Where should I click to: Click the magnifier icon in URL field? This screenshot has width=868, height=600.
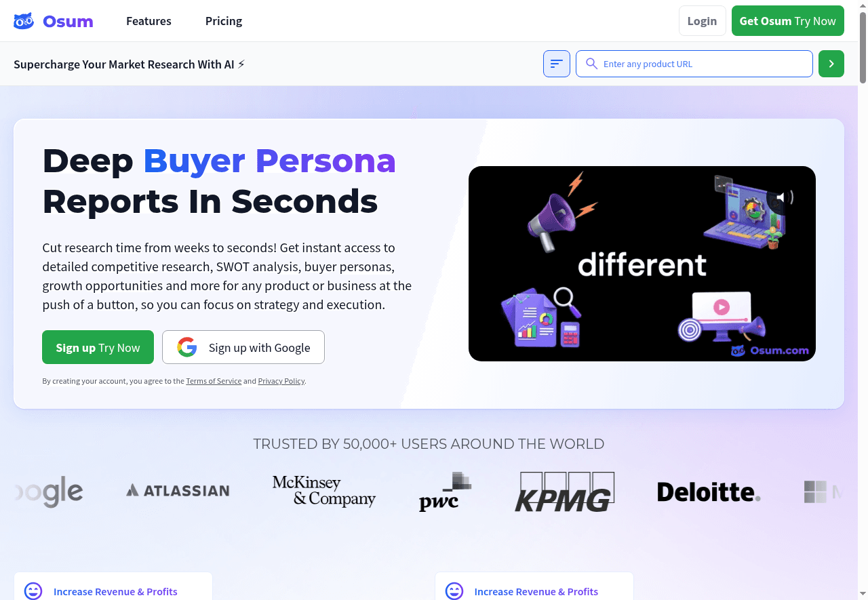pos(591,64)
